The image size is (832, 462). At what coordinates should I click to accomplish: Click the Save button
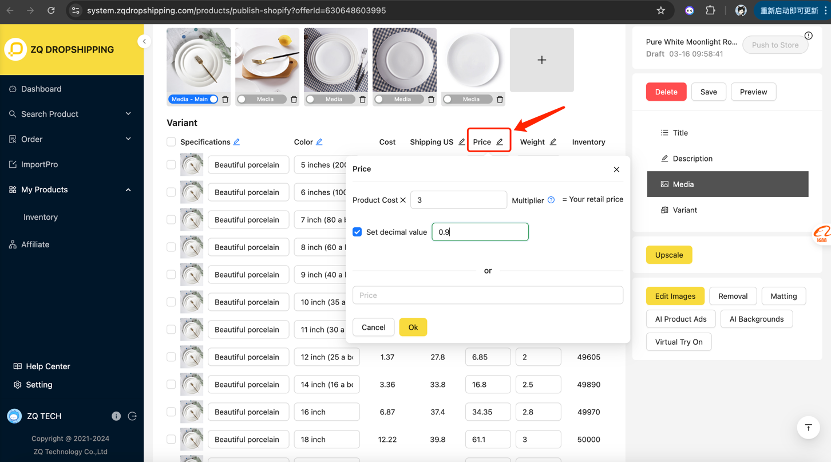[x=708, y=92]
